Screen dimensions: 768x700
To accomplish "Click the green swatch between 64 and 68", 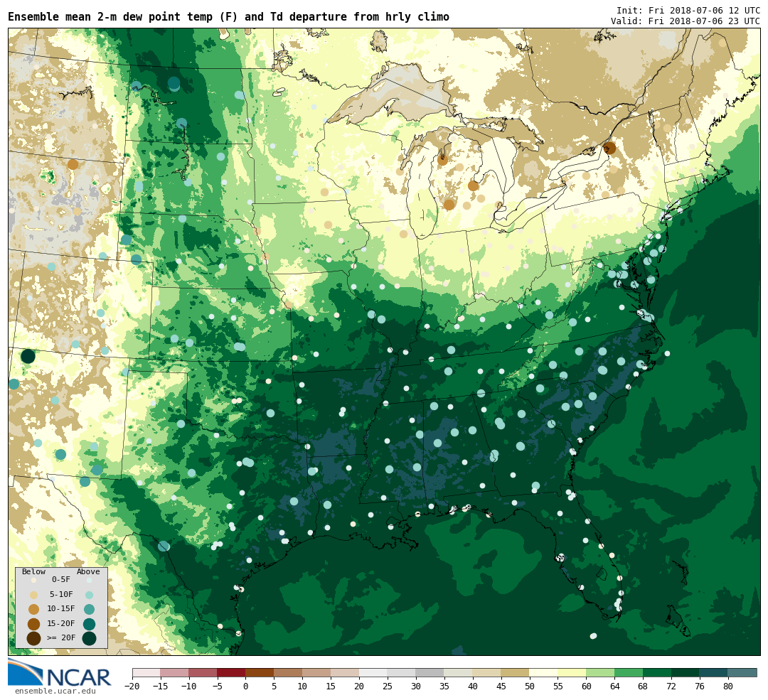I will (x=629, y=672).
